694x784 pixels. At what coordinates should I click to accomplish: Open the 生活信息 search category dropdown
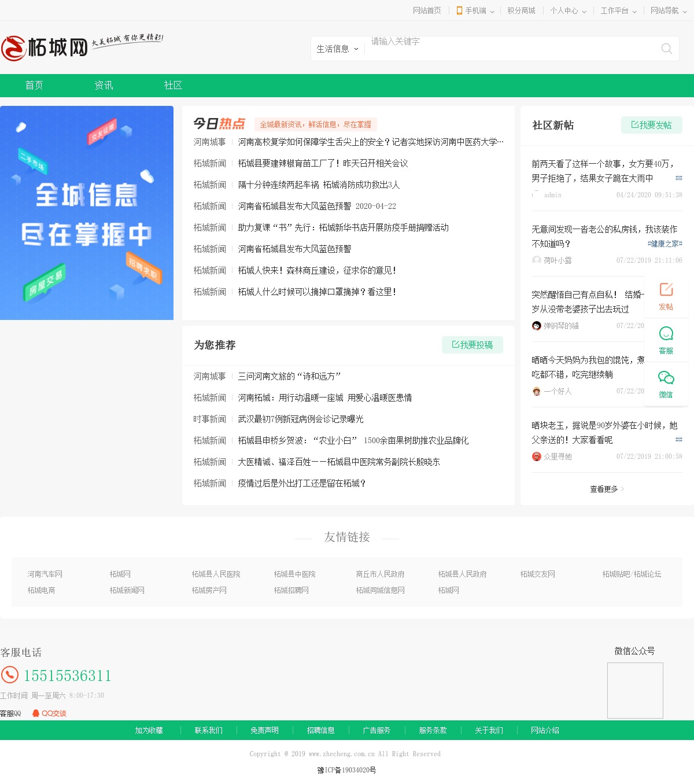(337, 49)
